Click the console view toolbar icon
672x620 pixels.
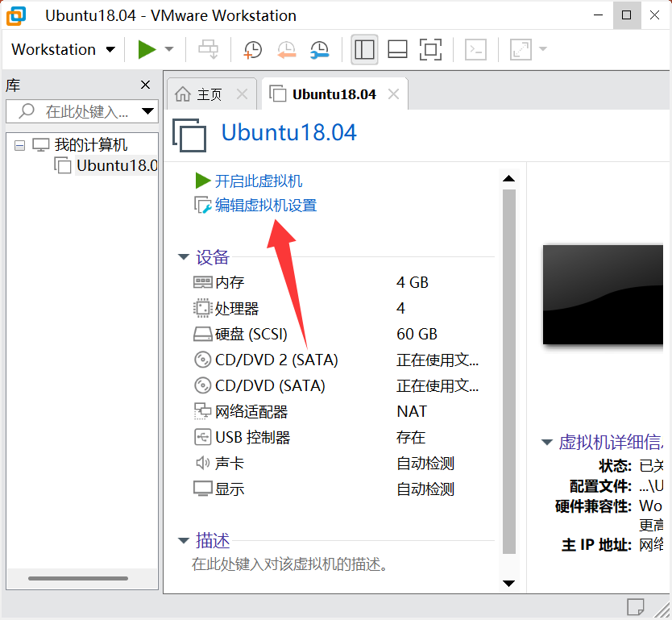[475, 49]
